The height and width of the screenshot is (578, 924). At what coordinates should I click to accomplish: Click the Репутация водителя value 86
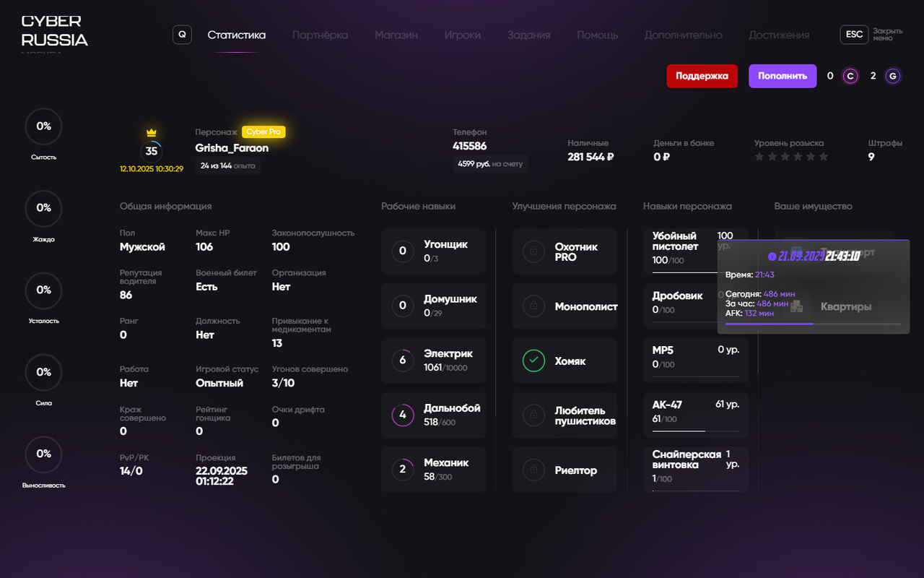tap(126, 295)
